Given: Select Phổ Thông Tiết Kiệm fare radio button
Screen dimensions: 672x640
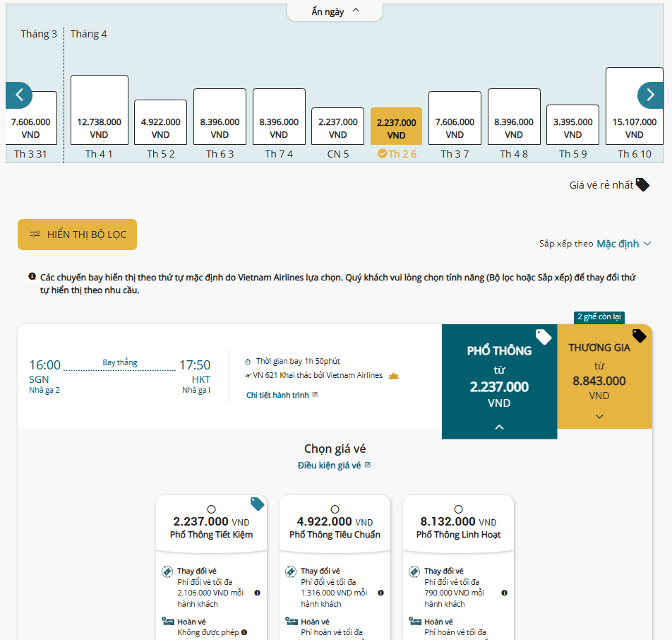Looking at the screenshot, I should click(x=211, y=509).
